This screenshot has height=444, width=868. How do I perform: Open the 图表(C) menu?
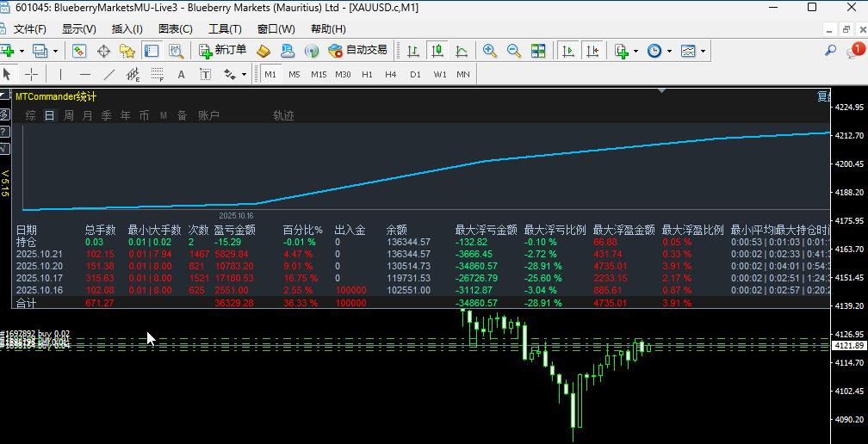(176, 28)
